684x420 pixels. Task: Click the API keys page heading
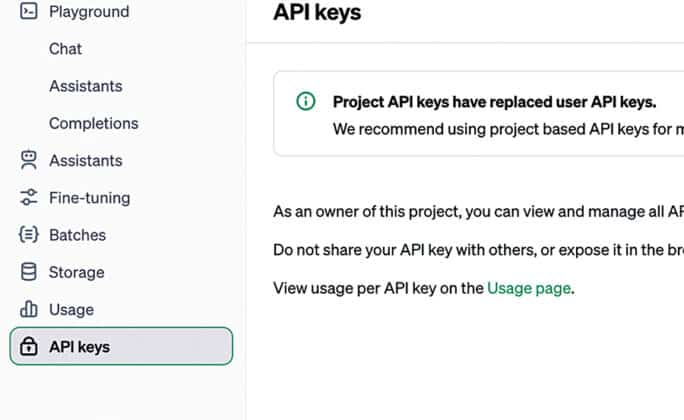coord(317,13)
